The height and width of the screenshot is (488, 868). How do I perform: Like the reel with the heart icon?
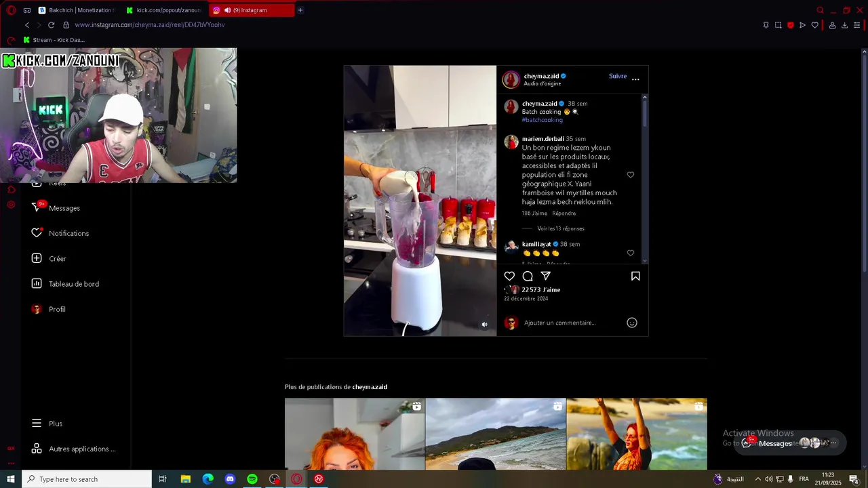click(x=509, y=276)
